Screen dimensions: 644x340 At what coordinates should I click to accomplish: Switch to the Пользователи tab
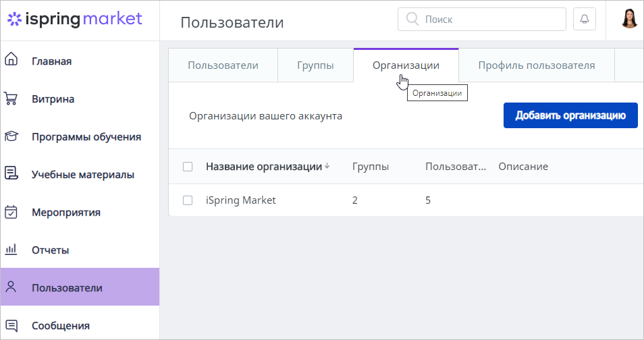(223, 65)
